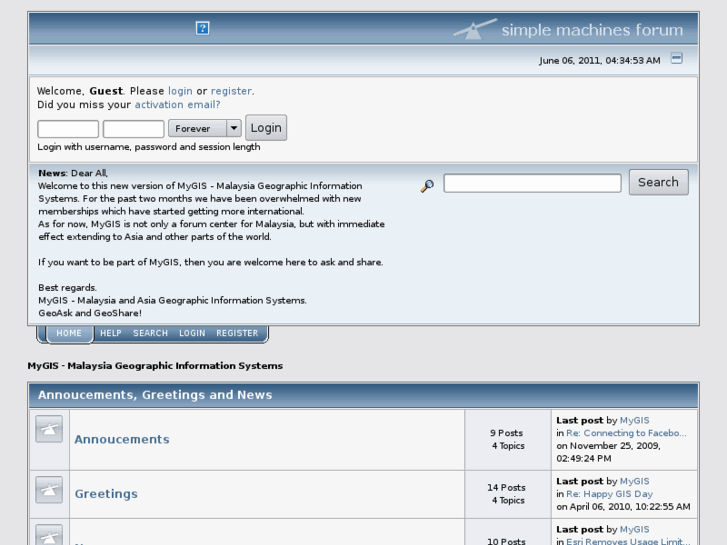Select the REGISTER menu tab
This screenshot has width=727, height=545.
pyautogui.click(x=237, y=333)
